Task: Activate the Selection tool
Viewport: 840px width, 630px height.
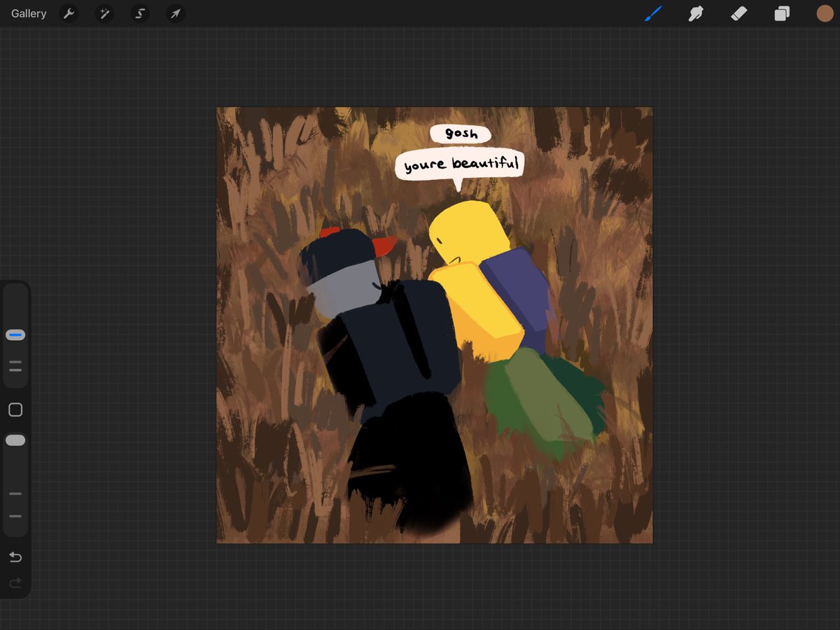Action: pos(140,13)
